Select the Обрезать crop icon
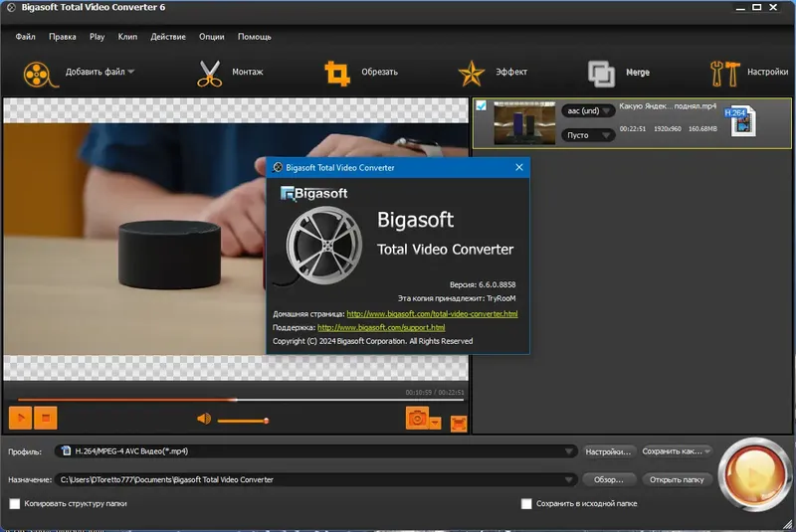The height and width of the screenshot is (532, 796). click(337, 74)
